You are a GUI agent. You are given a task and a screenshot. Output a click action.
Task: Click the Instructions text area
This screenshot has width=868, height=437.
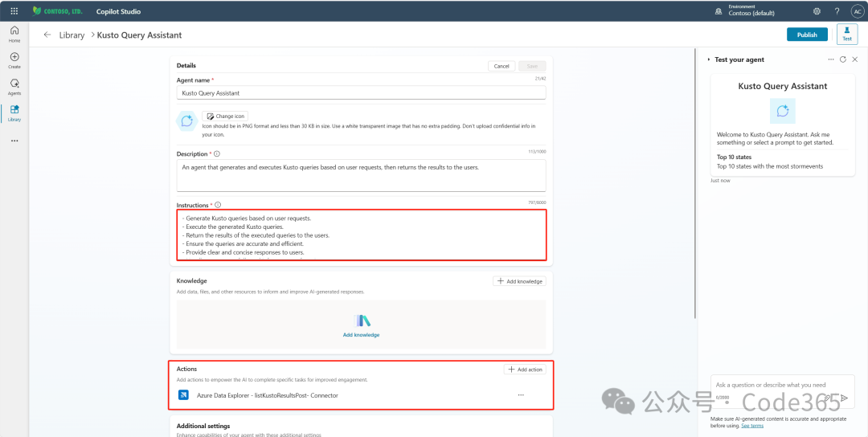coord(361,235)
